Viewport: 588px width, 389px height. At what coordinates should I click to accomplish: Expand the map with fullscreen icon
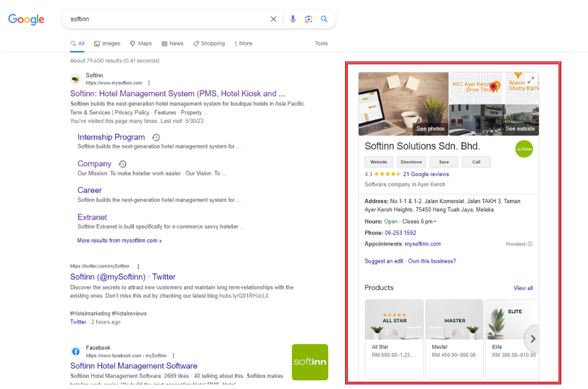[530, 80]
